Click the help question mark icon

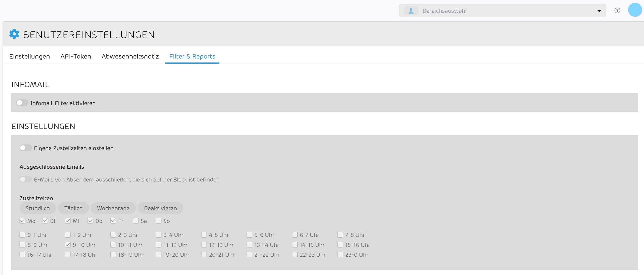point(617,11)
